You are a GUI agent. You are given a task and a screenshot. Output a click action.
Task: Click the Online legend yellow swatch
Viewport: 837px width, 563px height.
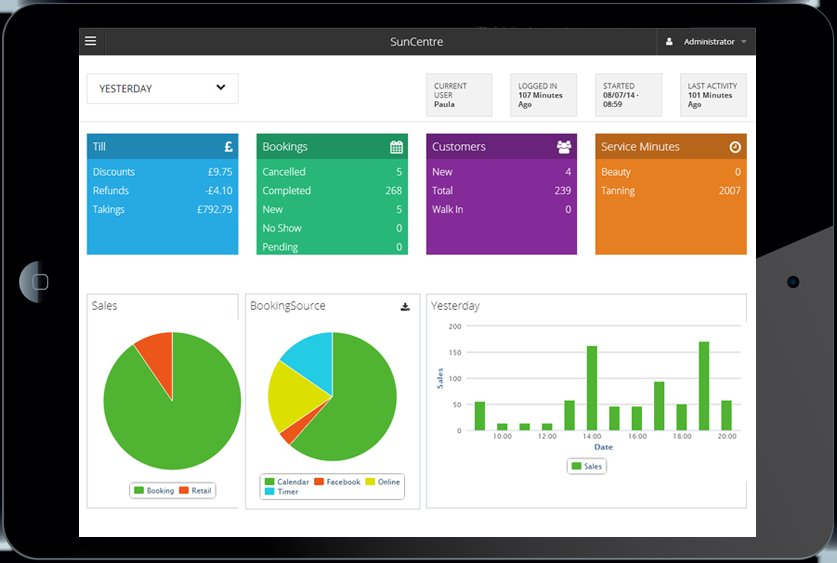pos(370,481)
